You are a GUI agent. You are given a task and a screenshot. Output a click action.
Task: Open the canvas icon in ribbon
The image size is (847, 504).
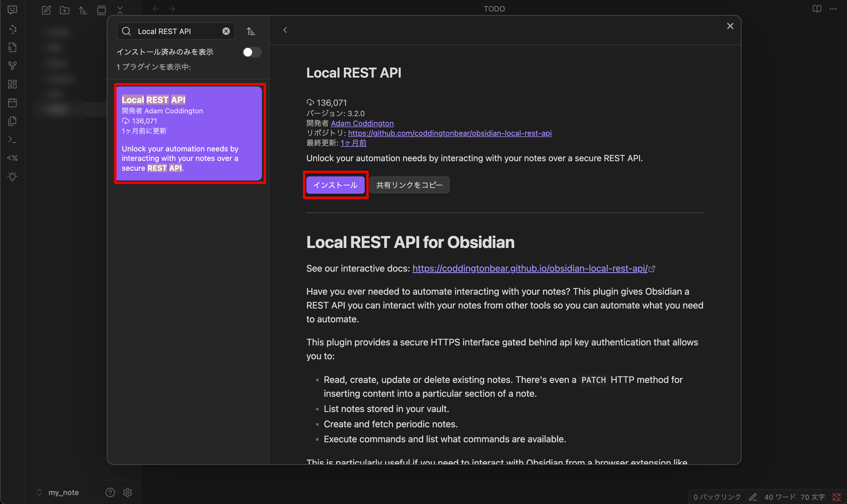pos(13,84)
